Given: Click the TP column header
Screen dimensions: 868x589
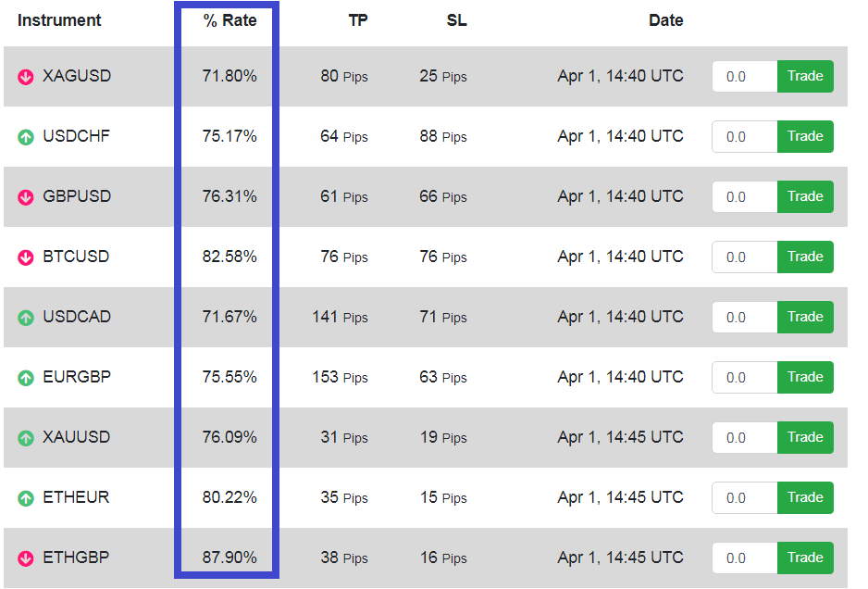Looking at the screenshot, I should [357, 20].
